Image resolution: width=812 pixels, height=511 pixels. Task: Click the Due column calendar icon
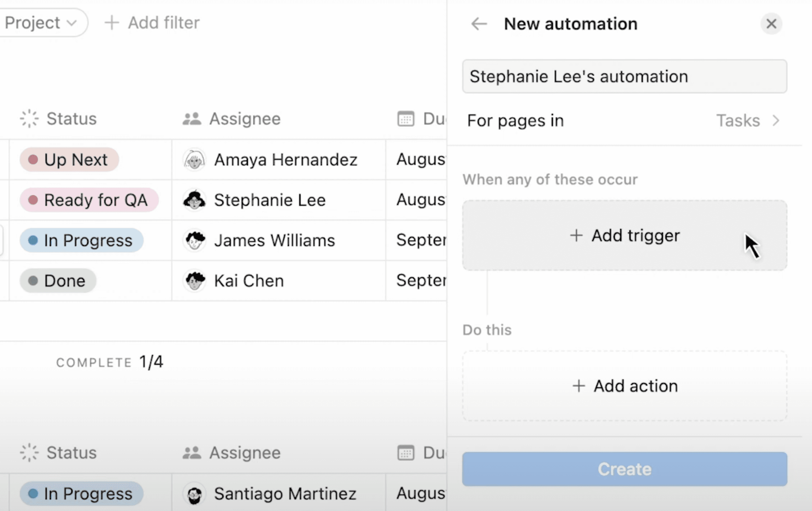click(x=406, y=119)
